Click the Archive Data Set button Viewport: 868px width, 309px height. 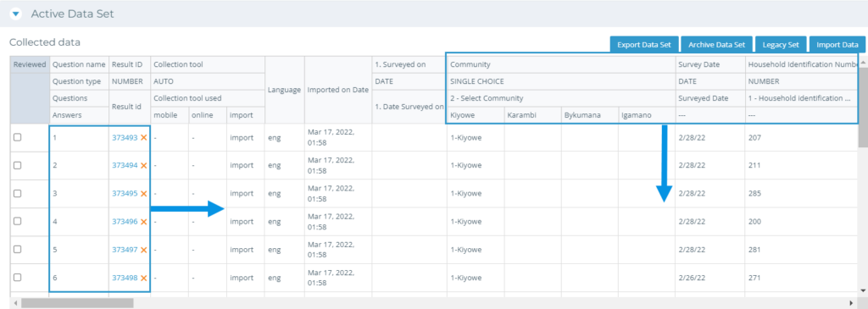pos(717,45)
